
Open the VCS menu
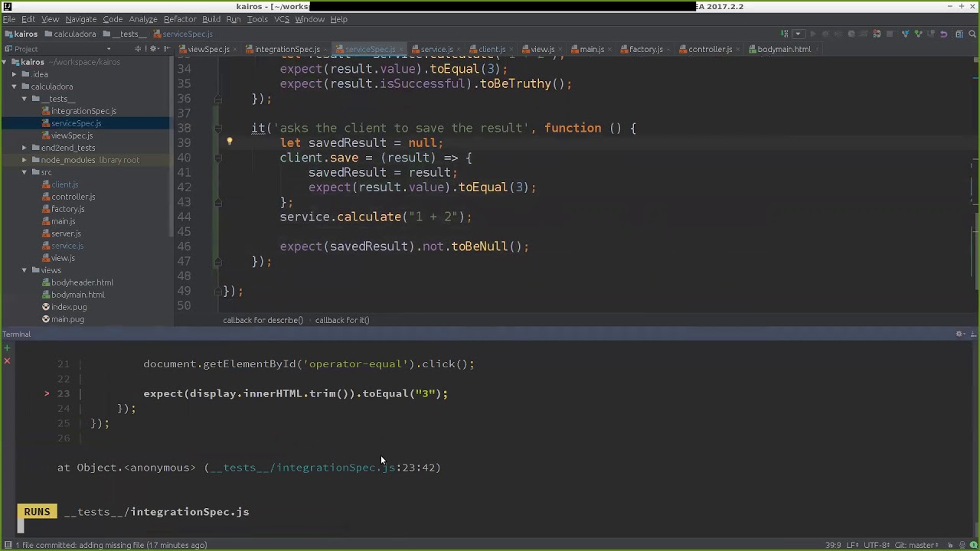coord(282,19)
